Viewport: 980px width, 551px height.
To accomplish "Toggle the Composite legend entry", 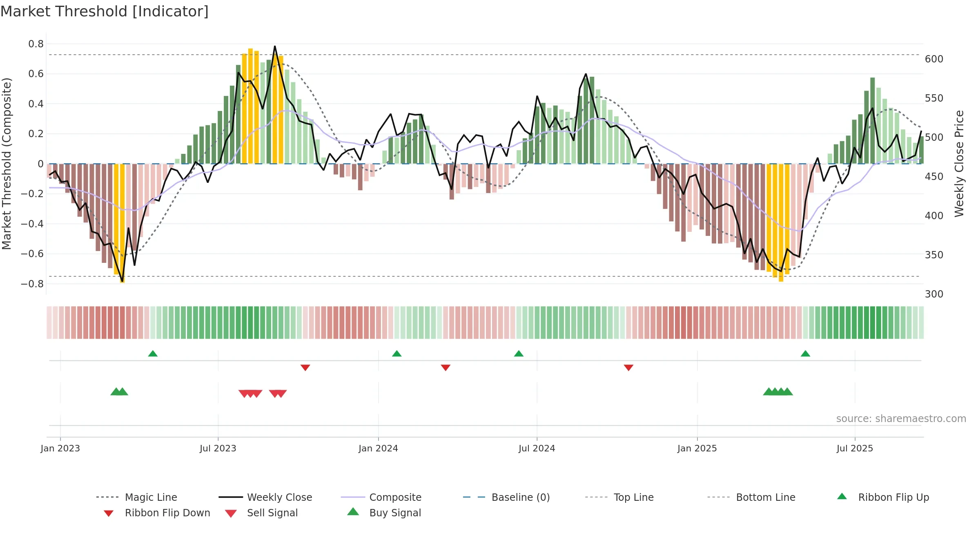I will (381, 497).
